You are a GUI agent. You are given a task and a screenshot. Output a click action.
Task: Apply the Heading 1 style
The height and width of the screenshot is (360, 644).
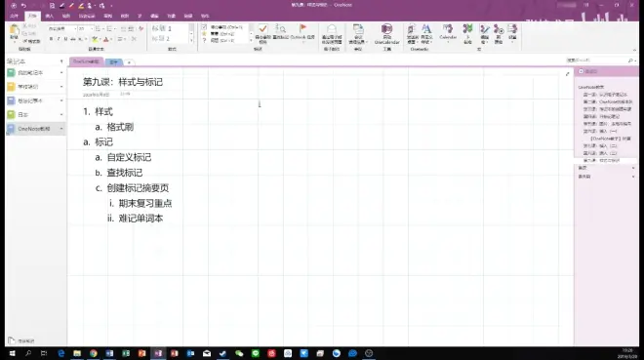pos(169,28)
